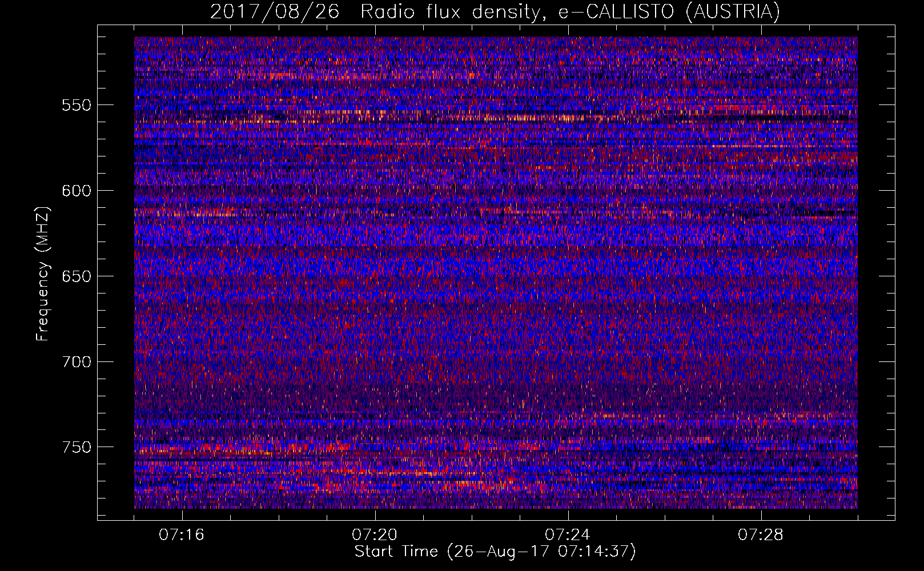This screenshot has width=924, height=571.
Task: Click the 600 frequency tick label
Action: coord(77,191)
